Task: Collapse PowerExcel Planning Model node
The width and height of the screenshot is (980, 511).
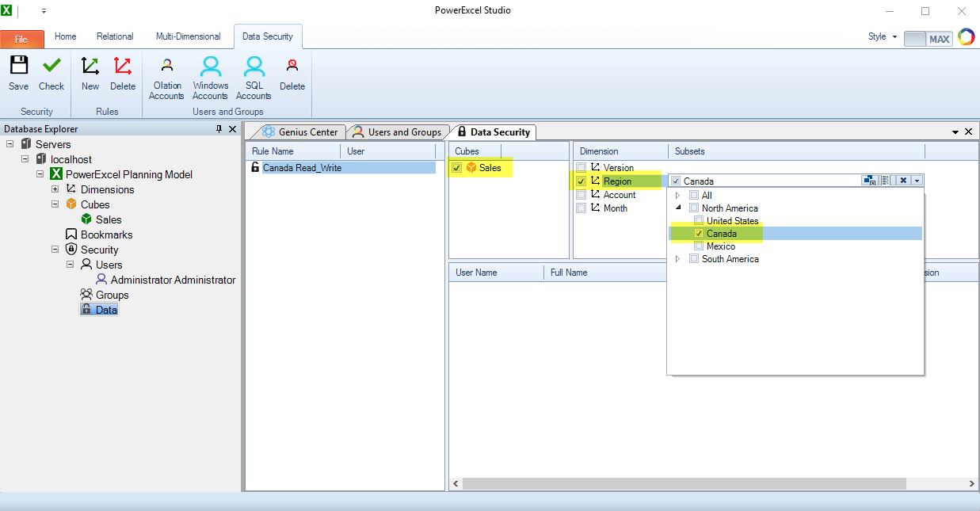Action: pyautogui.click(x=40, y=174)
